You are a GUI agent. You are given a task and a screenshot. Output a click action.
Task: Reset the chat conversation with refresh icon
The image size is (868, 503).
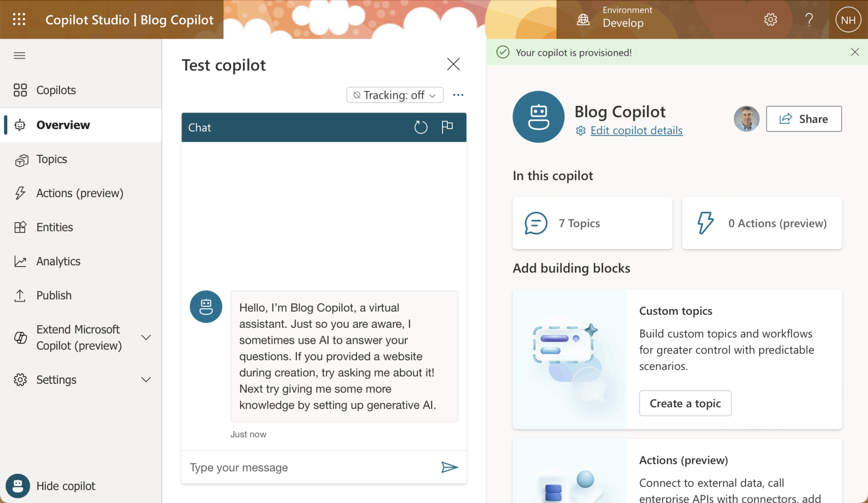pyautogui.click(x=420, y=127)
